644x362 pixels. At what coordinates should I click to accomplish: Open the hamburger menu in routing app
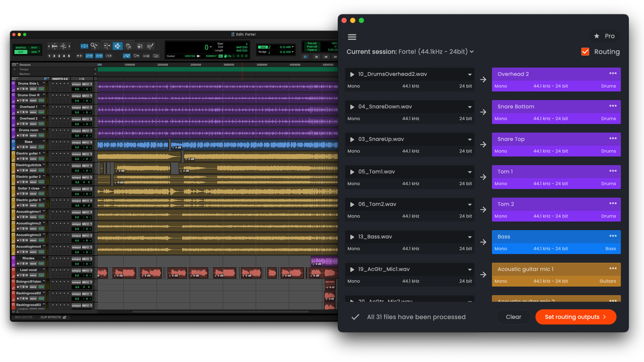click(x=352, y=37)
